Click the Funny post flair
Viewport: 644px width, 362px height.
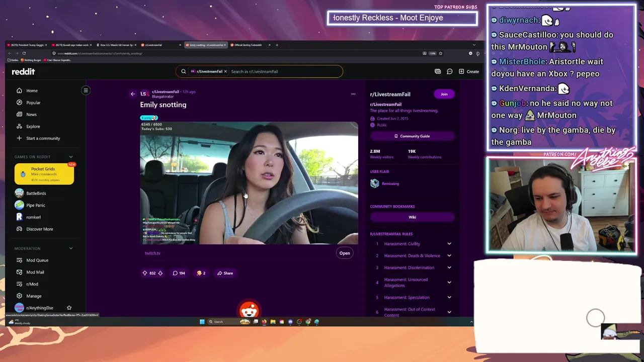coord(149,118)
